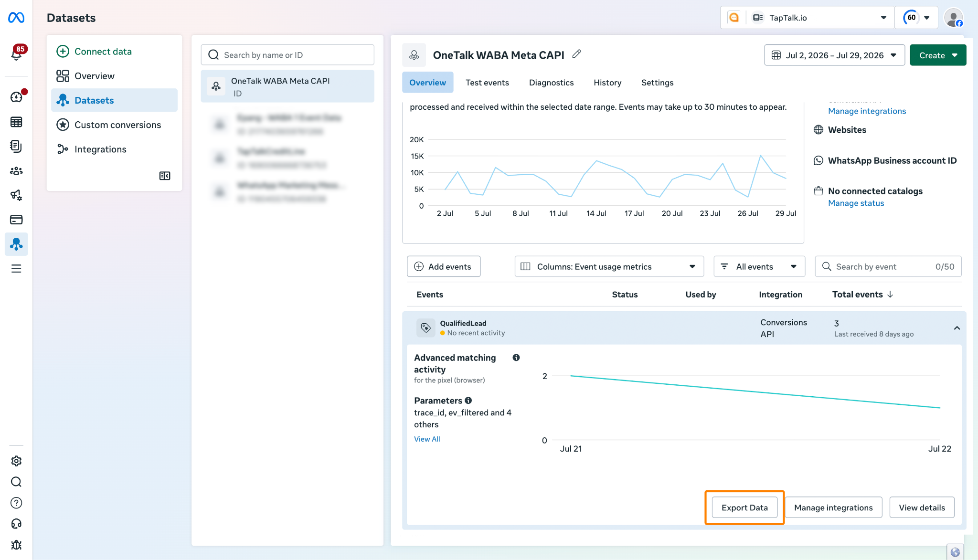The image size is (978, 560).
Task: Focus the Search by name or ID field
Action: (x=287, y=55)
